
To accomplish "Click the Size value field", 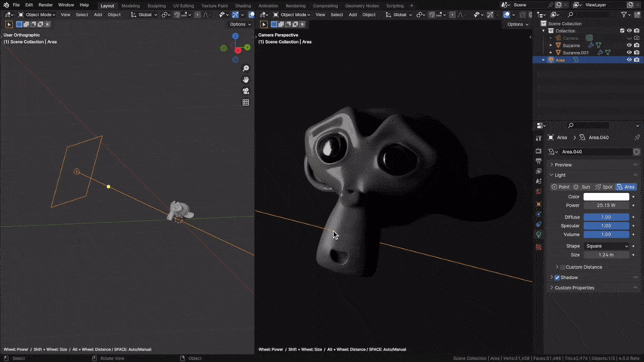I will pos(606,255).
